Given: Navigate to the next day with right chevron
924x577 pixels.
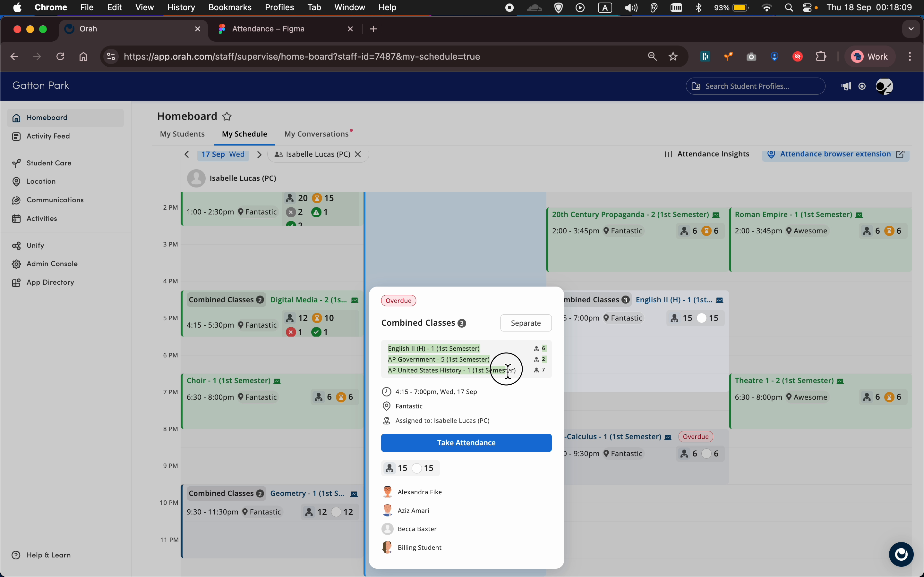Looking at the screenshot, I should click(x=260, y=154).
